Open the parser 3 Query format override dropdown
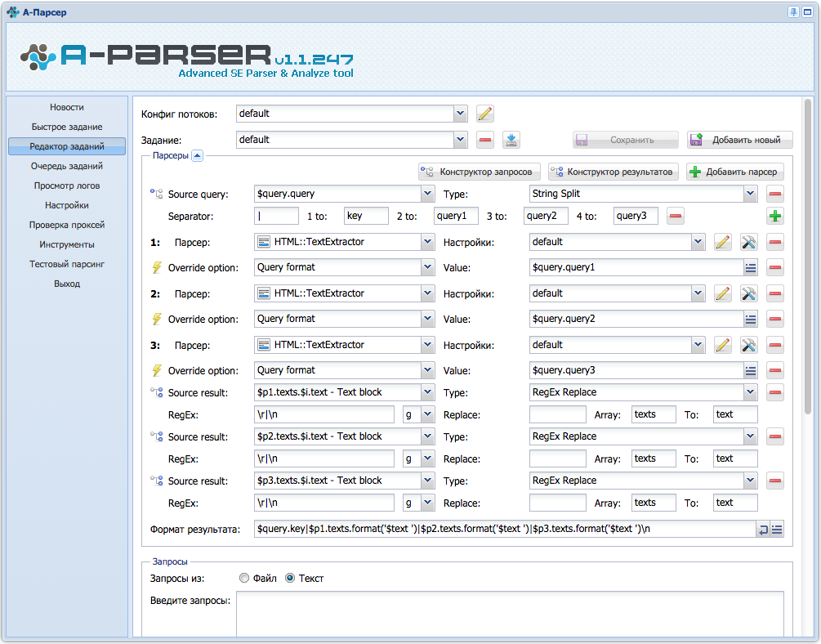This screenshot has height=644, width=821. [x=428, y=370]
